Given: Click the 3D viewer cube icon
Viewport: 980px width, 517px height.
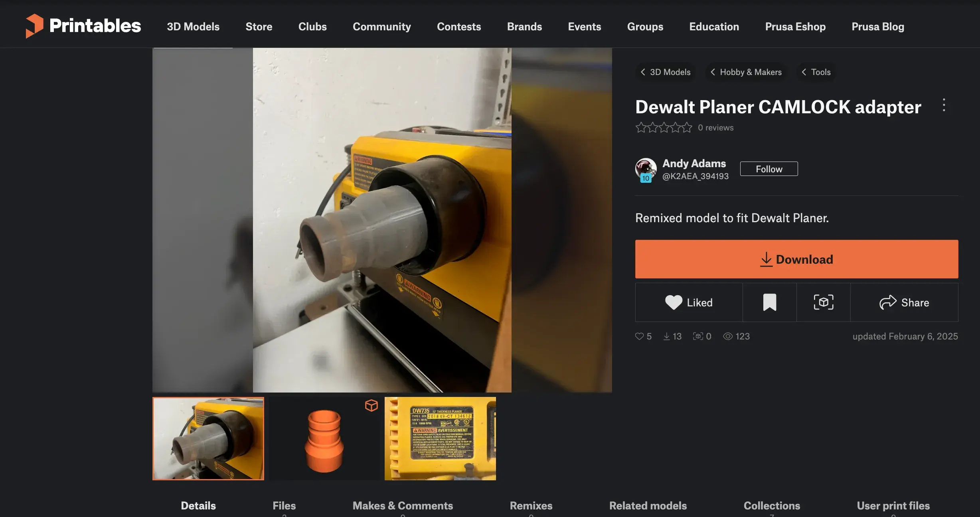Looking at the screenshot, I should click(371, 405).
